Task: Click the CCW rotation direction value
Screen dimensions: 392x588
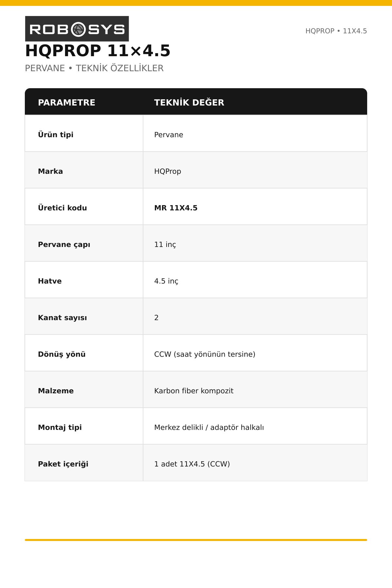Action: click(205, 354)
